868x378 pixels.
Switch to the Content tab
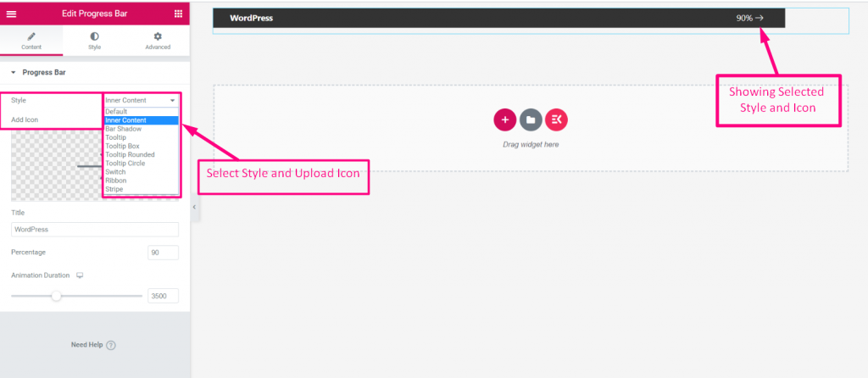(x=31, y=41)
